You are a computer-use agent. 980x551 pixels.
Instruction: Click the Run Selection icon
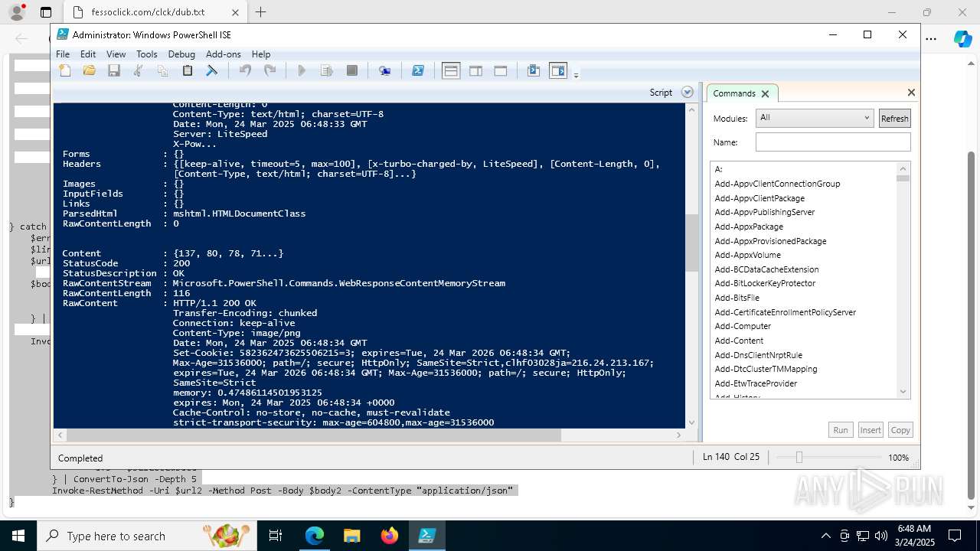click(327, 70)
